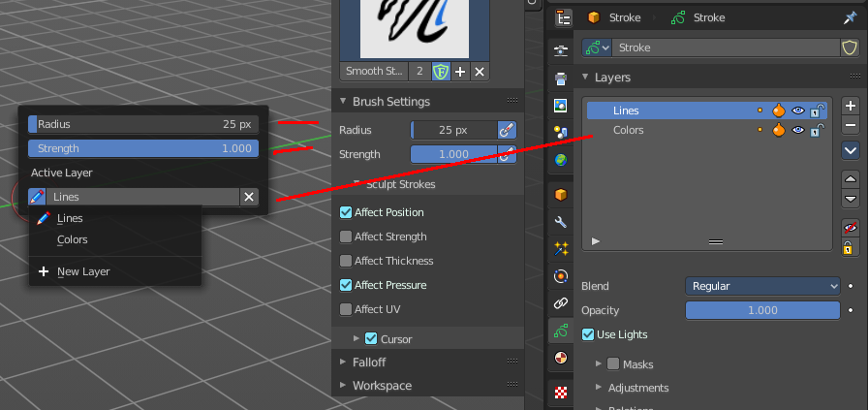Hide the Lines layer with eye icon
868x410 pixels.
click(797, 110)
